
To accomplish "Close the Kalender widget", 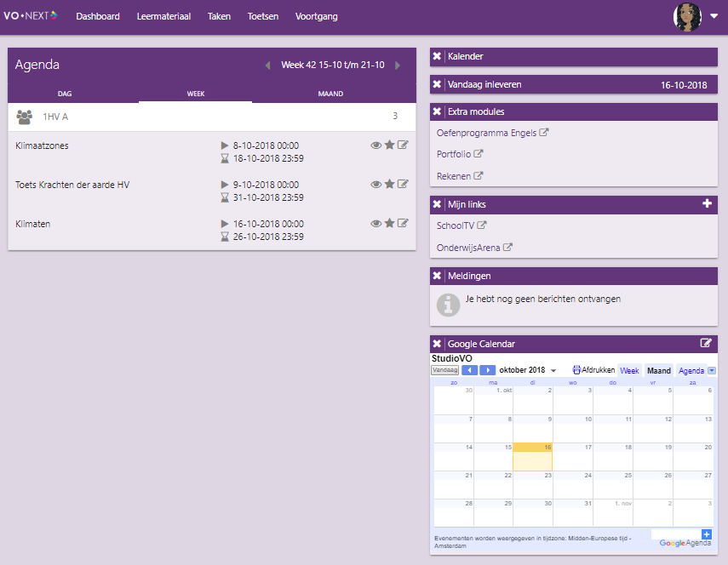I will point(437,56).
